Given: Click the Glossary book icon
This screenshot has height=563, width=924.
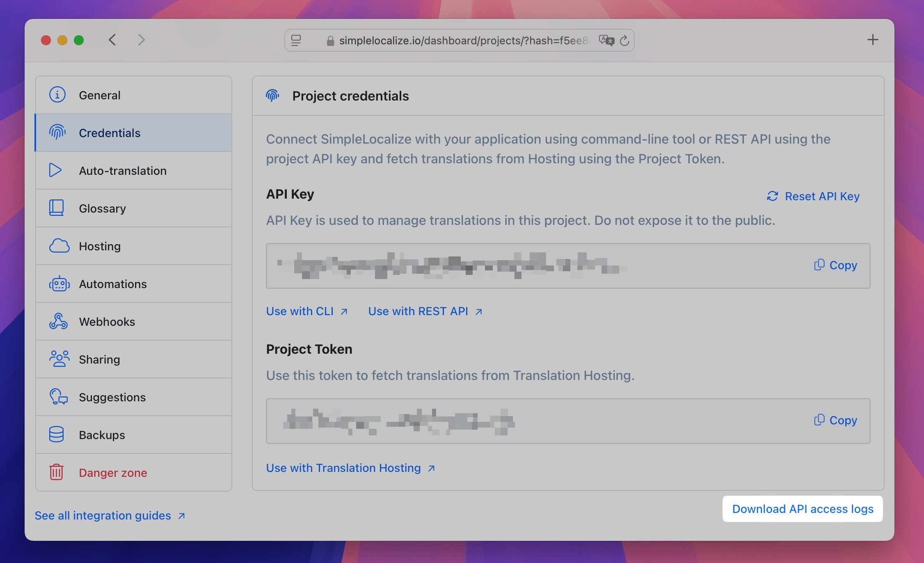Looking at the screenshot, I should coord(57,208).
